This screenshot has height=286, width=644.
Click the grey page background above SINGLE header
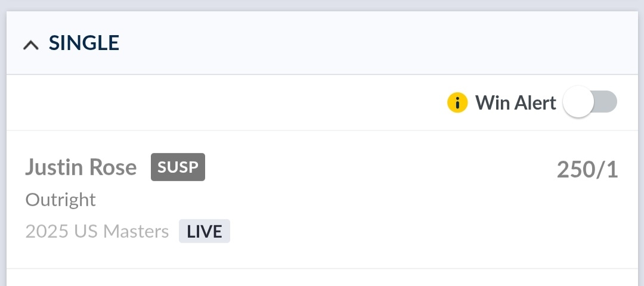[x=322, y=5]
